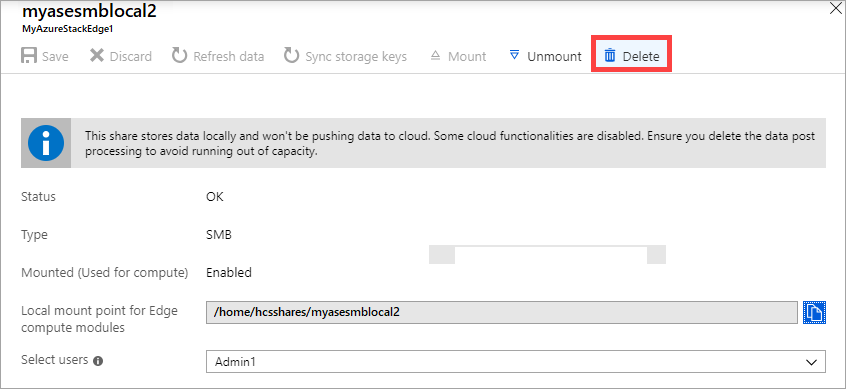846x389 pixels.
Task: Click the Unmount toolbar label
Action: 554,56
